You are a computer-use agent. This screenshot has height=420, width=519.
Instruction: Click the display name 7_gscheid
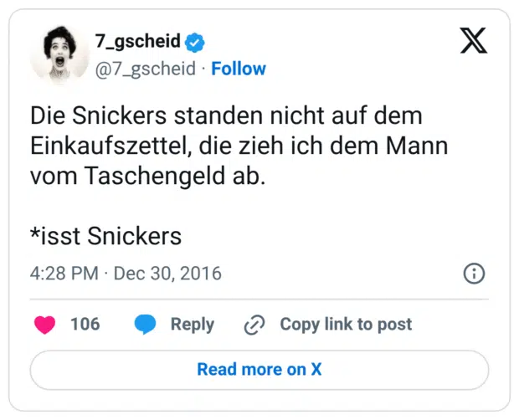click(x=137, y=42)
